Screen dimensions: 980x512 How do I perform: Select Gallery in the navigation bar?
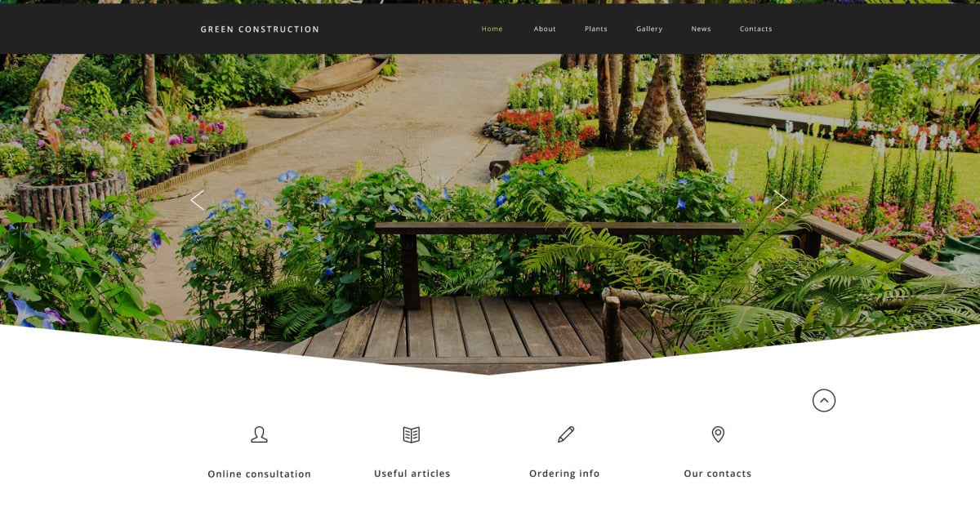(649, 29)
